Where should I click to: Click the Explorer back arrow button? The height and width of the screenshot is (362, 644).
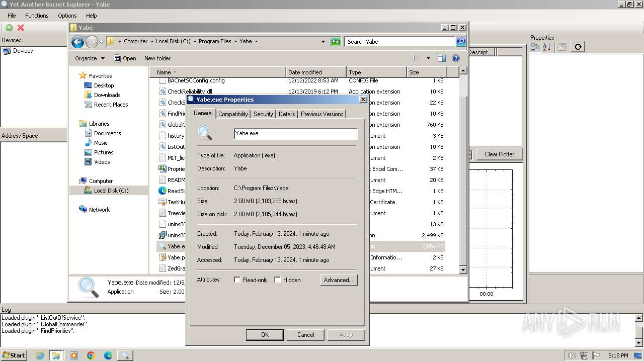[x=77, y=42]
